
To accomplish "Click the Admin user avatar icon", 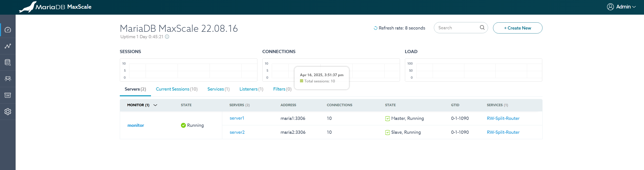I will [x=610, y=7].
